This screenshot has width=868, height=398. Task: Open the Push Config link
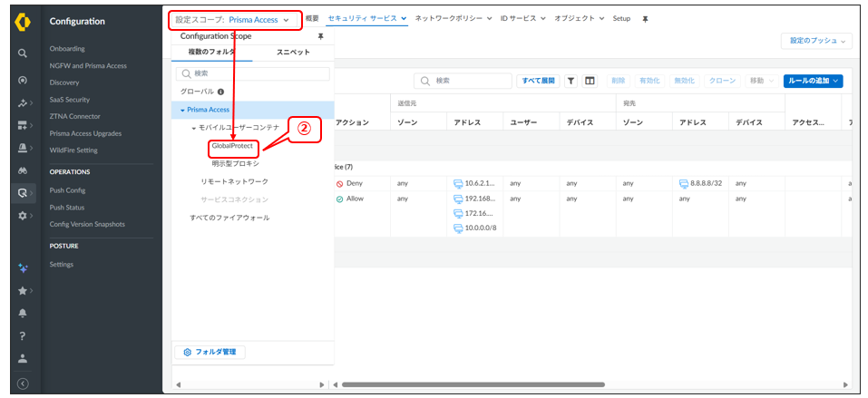(67, 190)
